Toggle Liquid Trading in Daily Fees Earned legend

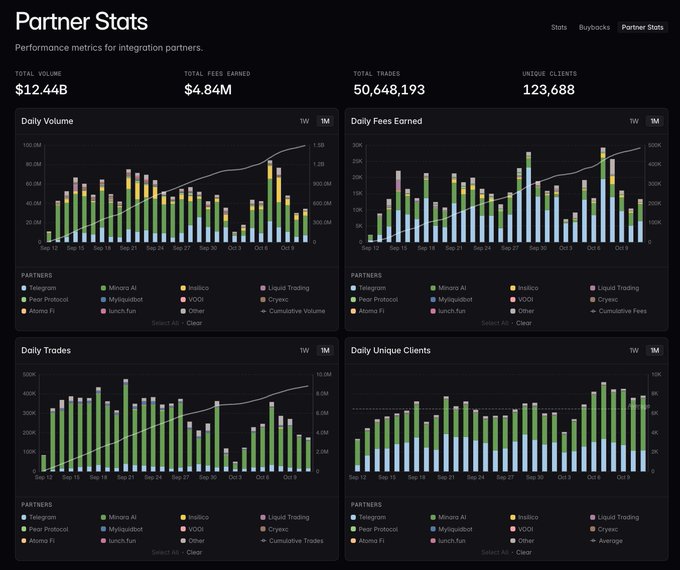[614, 288]
